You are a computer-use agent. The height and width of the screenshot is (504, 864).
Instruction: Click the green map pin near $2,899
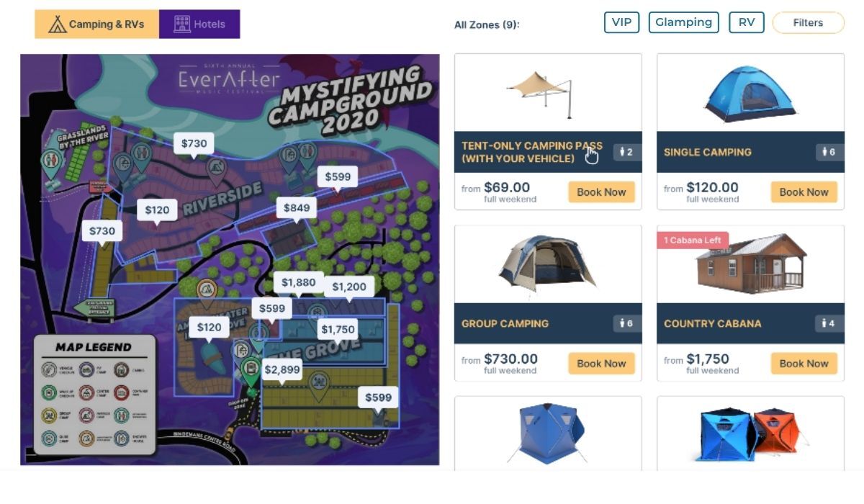coord(251,372)
